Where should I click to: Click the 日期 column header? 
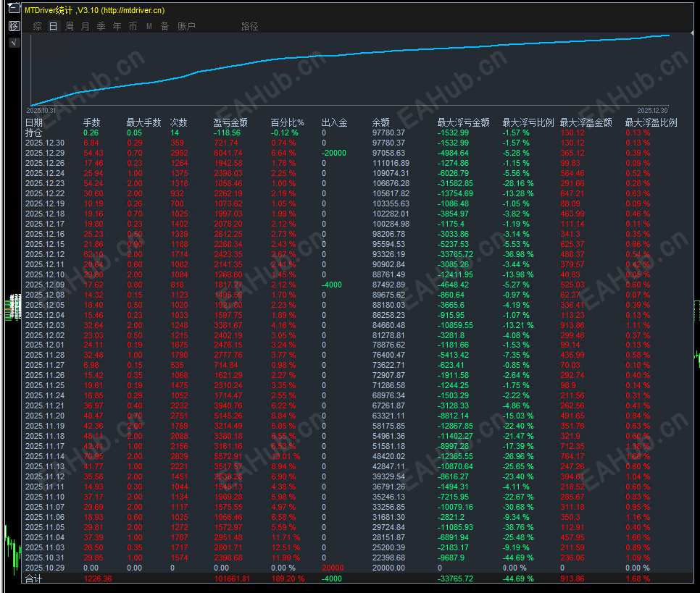tap(34, 122)
